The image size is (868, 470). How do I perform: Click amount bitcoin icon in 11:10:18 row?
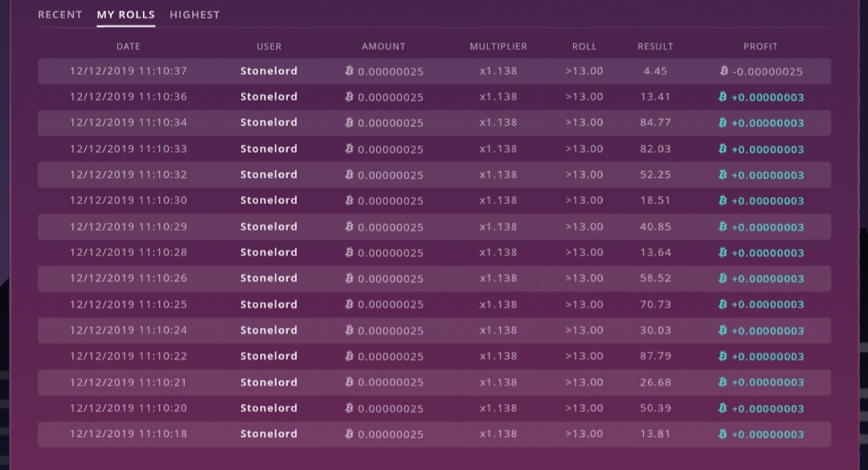point(349,434)
